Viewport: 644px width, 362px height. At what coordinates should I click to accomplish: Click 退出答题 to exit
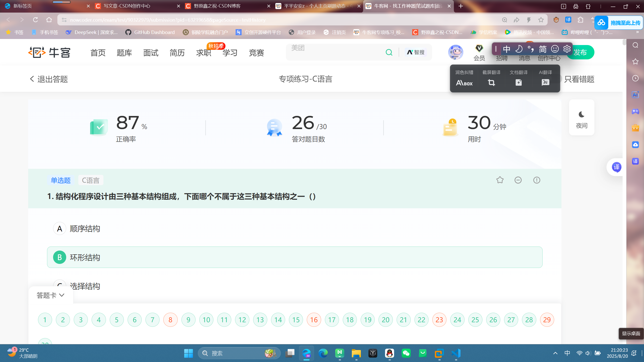pyautogui.click(x=49, y=79)
